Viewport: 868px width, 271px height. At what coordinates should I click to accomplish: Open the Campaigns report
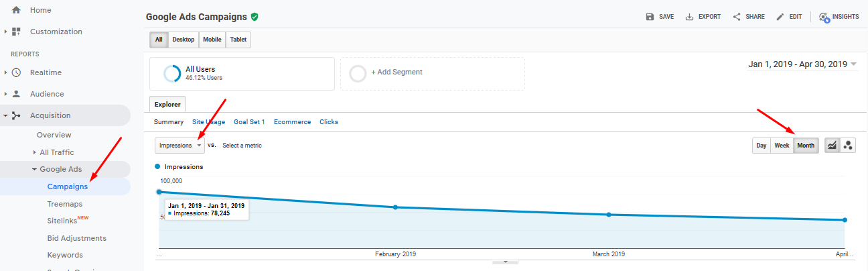[68, 186]
